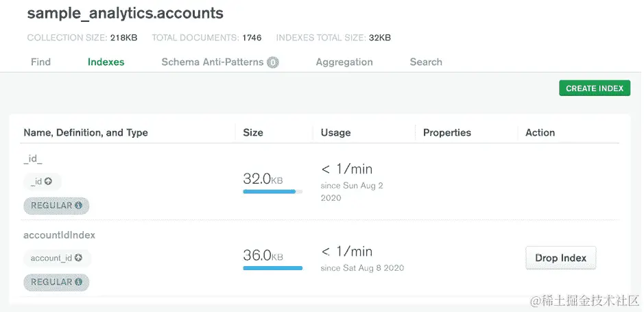Switch to the Indexes tab
The width and height of the screenshot is (644, 312).
coord(106,62)
